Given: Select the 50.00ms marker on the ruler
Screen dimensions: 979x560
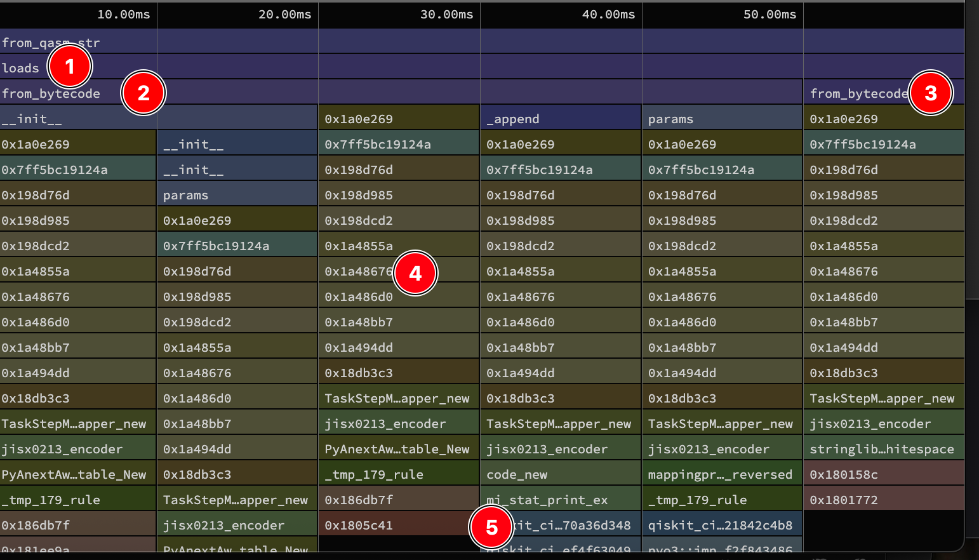Looking at the screenshot, I should tap(769, 15).
